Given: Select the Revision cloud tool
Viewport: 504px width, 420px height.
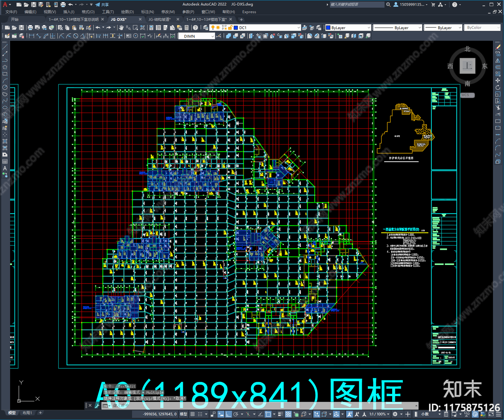Looking at the screenshot, I should 5,94.
